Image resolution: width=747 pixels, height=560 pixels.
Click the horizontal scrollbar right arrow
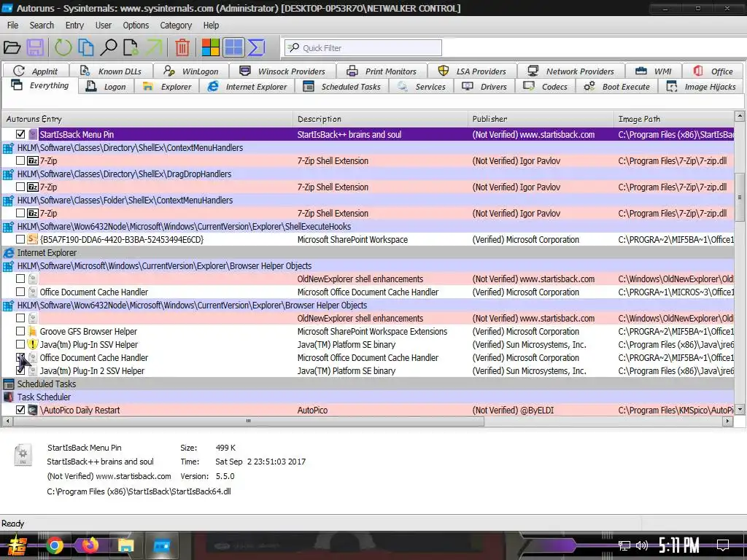[727, 421]
